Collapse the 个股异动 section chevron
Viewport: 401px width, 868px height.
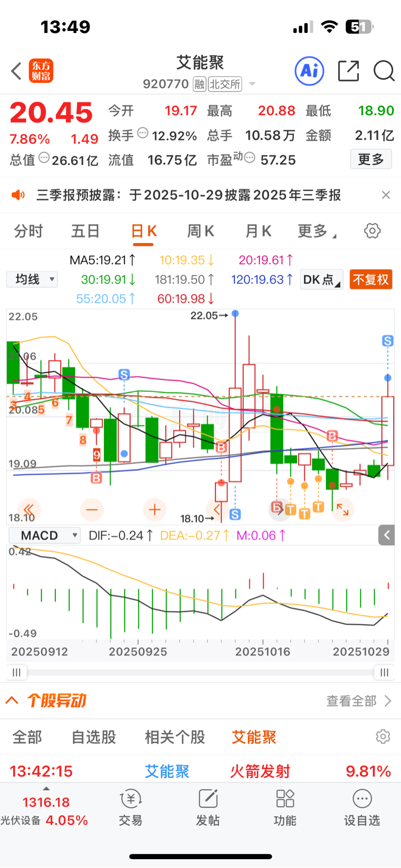[x=12, y=700]
